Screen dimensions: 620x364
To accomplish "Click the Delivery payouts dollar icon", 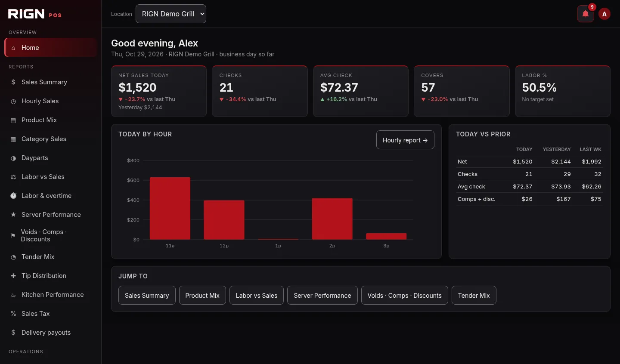I will [13, 333].
